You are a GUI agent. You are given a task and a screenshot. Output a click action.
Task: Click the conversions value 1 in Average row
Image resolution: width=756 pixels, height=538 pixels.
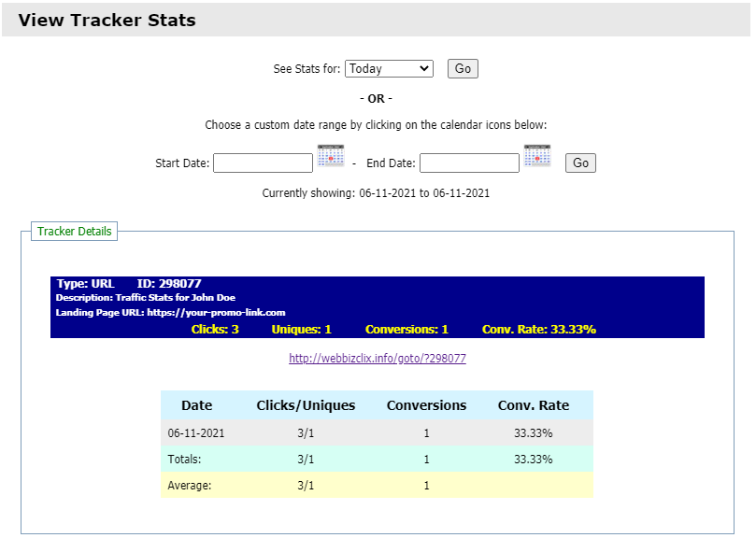pyautogui.click(x=427, y=486)
